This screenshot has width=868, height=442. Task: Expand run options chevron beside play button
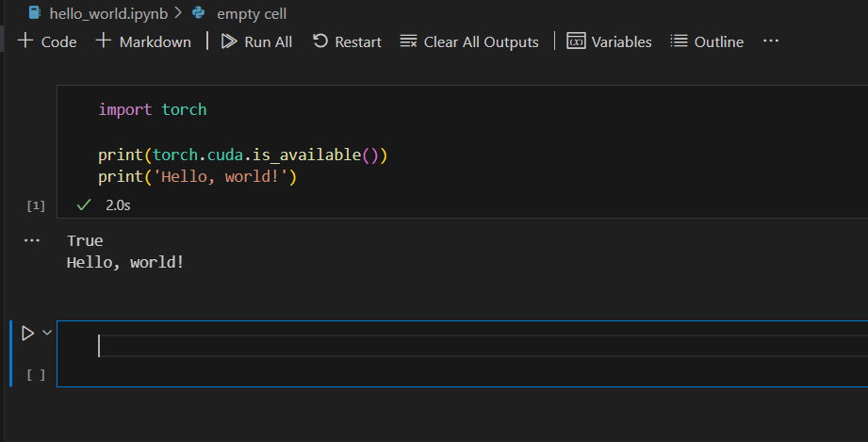coord(46,333)
